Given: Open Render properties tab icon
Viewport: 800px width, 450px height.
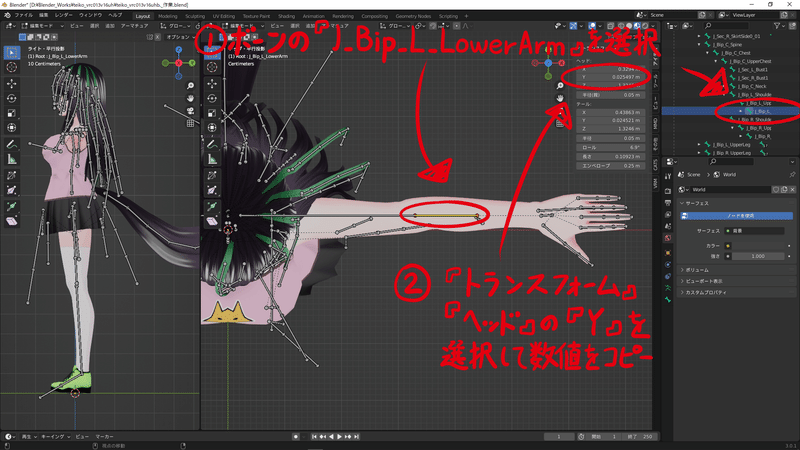Looking at the screenshot, I should click(x=668, y=191).
